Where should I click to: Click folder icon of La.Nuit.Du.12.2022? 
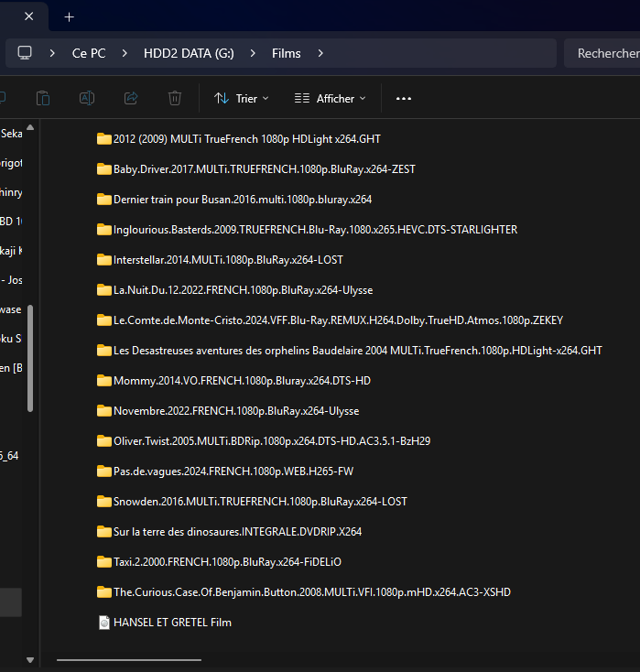click(x=103, y=289)
